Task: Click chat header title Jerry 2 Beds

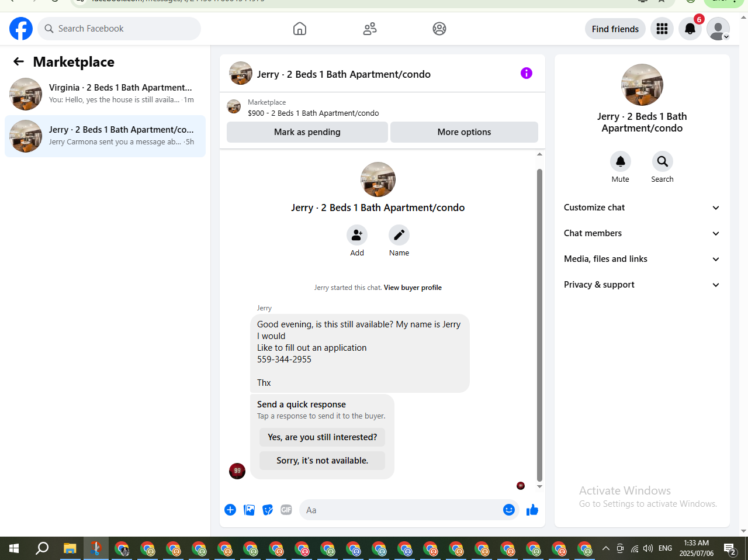Action: point(344,74)
